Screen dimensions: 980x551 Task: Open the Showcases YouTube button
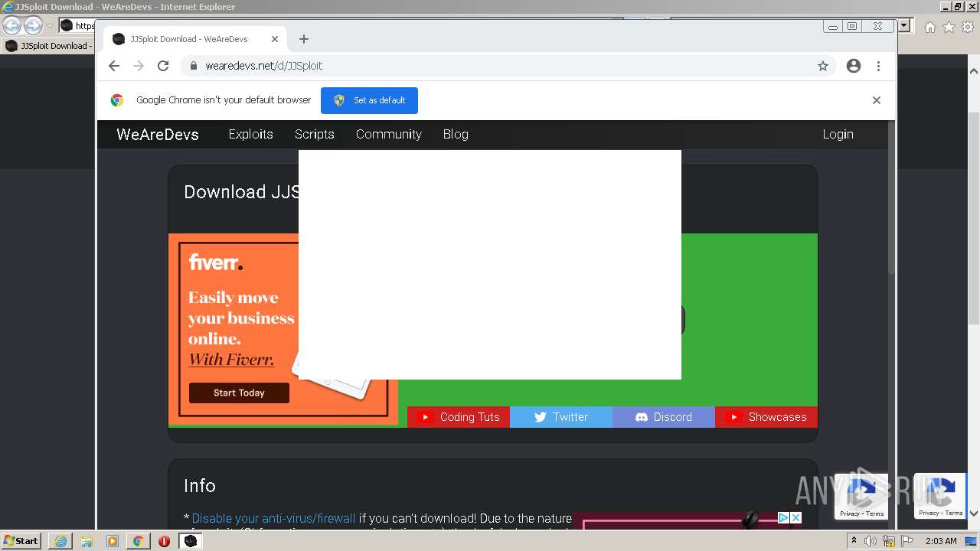coord(766,417)
